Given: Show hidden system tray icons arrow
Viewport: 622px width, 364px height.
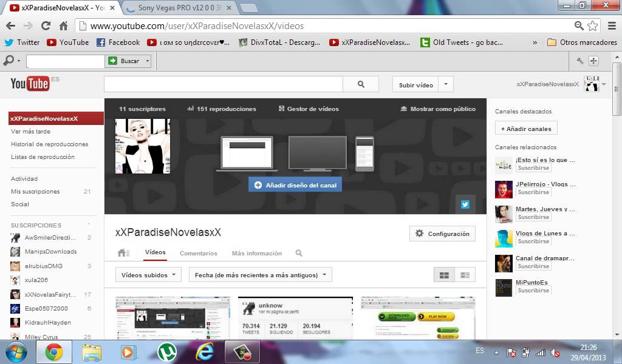Looking at the screenshot, I should [x=496, y=352].
